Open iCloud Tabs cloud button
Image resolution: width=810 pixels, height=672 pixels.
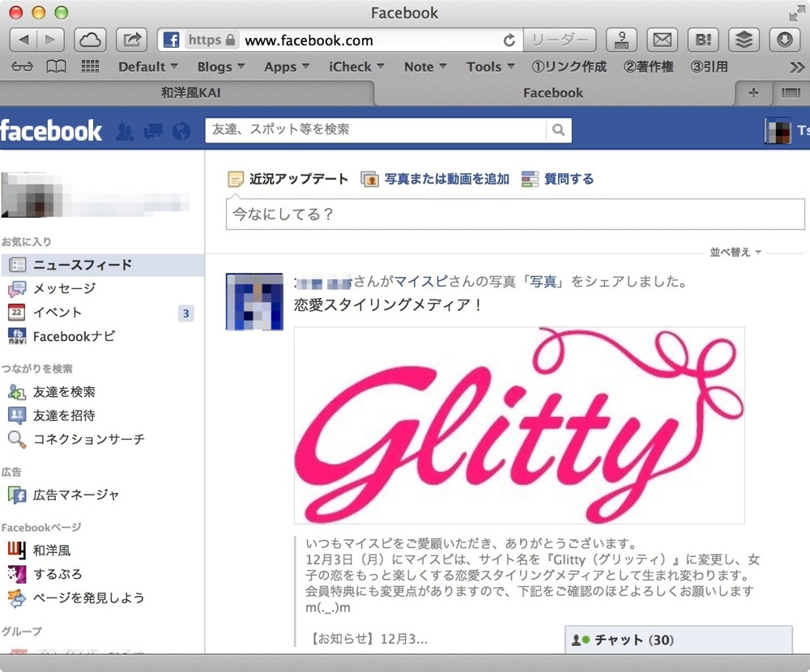click(x=91, y=40)
